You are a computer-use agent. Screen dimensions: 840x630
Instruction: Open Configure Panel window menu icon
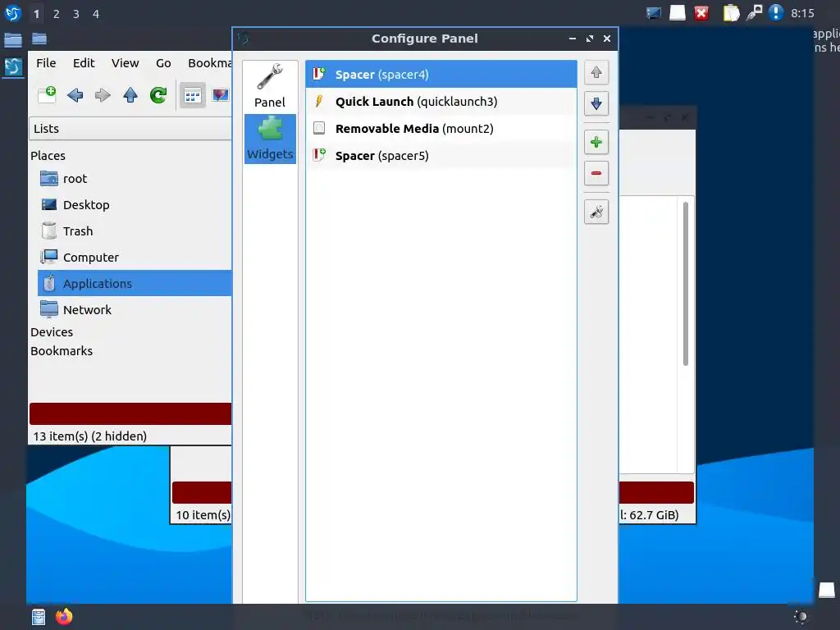pyautogui.click(x=244, y=39)
